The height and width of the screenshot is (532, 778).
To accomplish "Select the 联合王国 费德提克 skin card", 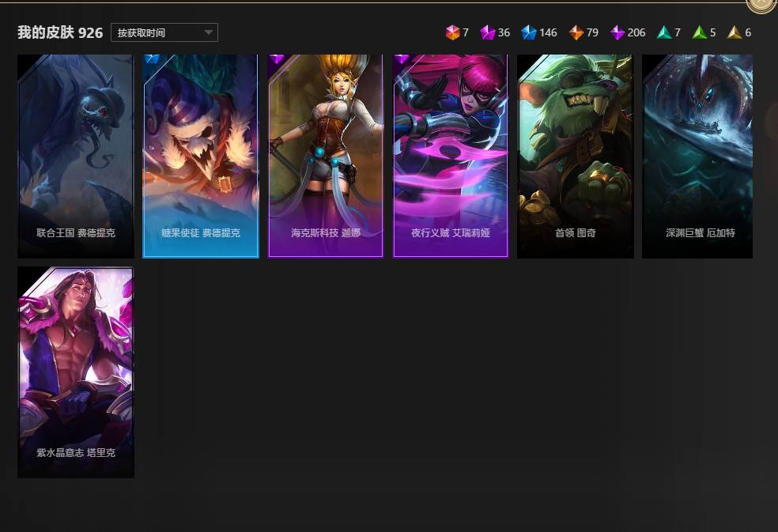I will pyautogui.click(x=76, y=157).
